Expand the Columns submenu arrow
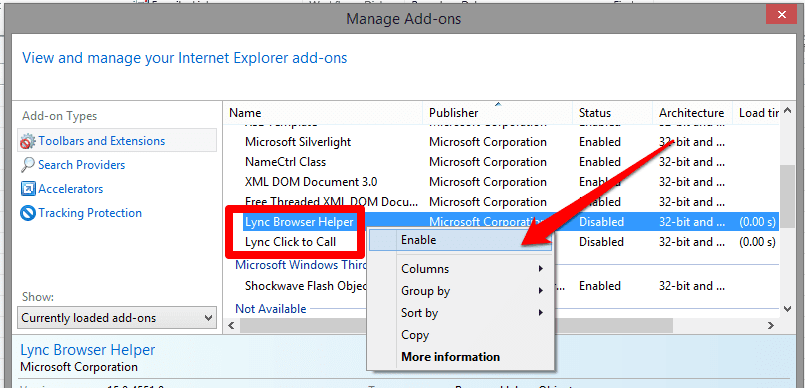 click(x=541, y=269)
